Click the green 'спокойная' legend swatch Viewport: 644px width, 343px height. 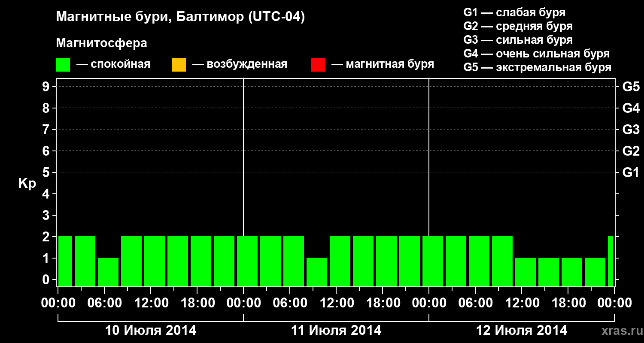63,65
